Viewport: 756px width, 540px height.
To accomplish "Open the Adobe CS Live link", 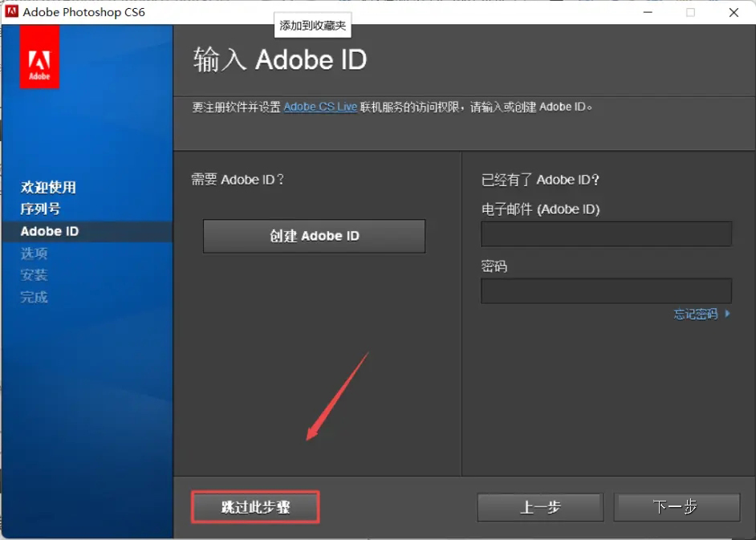I will pos(320,105).
